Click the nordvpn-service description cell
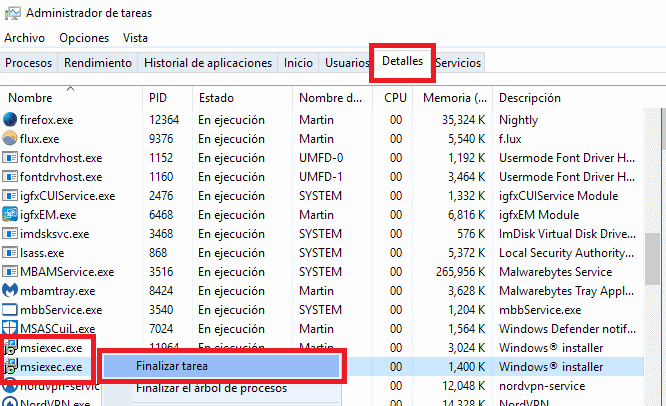666x406 pixels. [x=542, y=386]
